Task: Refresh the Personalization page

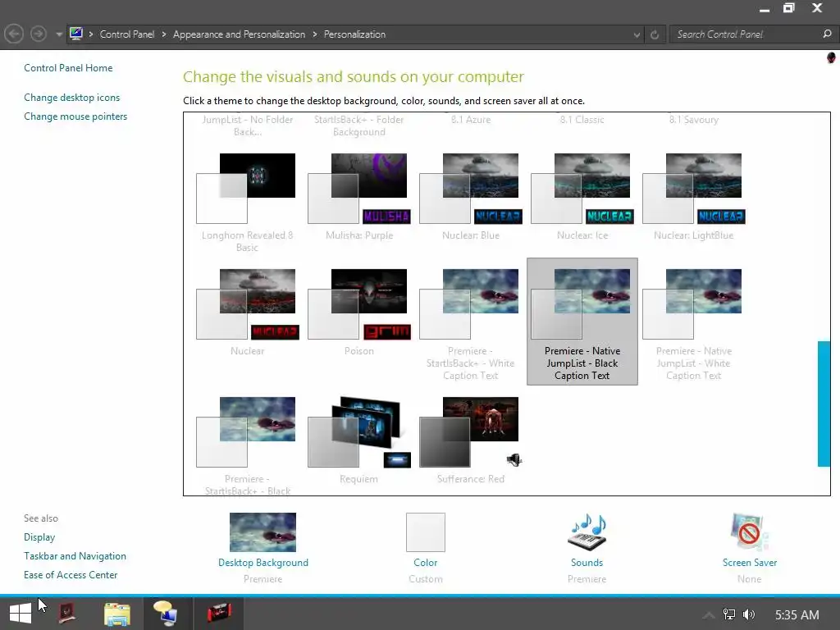Action: pyautogui.click(x=654, y=34)
